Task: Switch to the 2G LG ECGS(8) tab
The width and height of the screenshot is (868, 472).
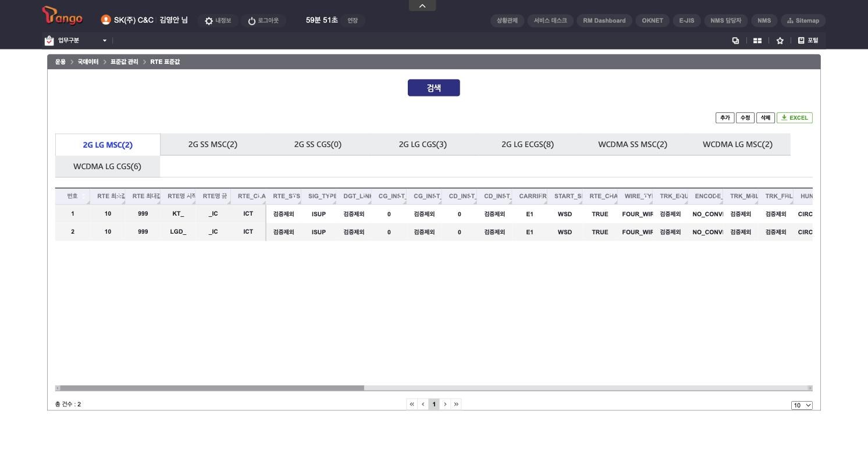Action: (528, 144)
